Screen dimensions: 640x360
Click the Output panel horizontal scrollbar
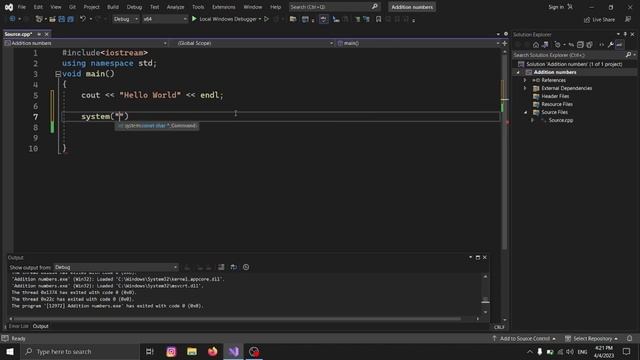tap(238, 318)
